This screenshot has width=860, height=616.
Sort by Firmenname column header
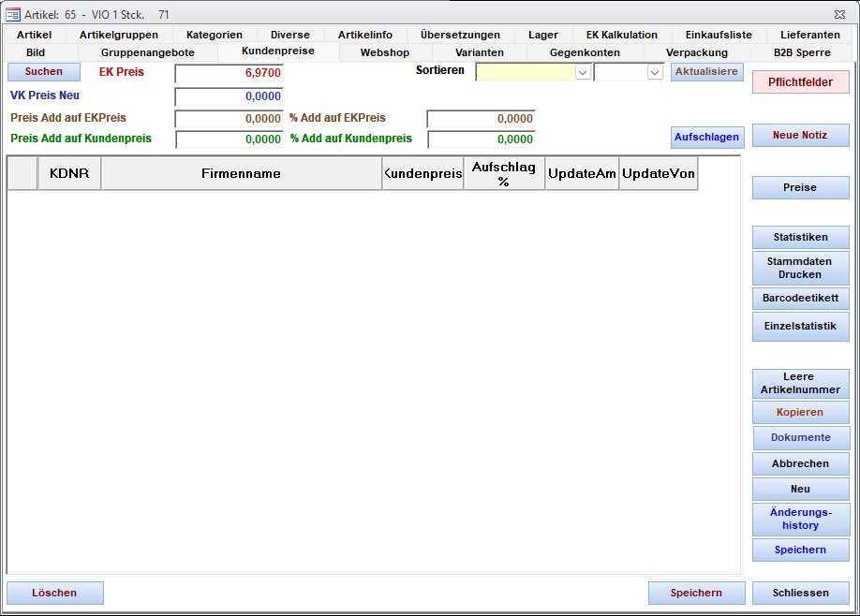[241, 173]
